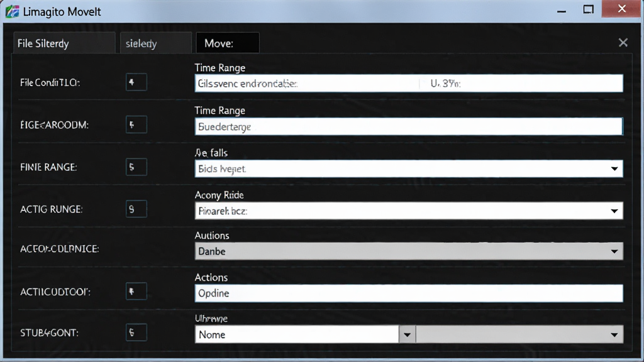Viewport: 644px width, 362px height.
Task: Click the small box beside STUB&GONT
Action: (x=136, y=332)
